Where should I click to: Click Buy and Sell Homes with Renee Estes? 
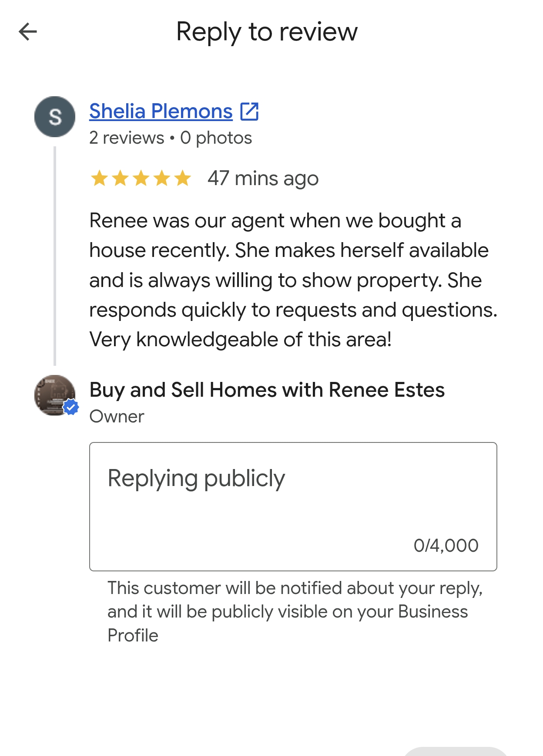267,390
